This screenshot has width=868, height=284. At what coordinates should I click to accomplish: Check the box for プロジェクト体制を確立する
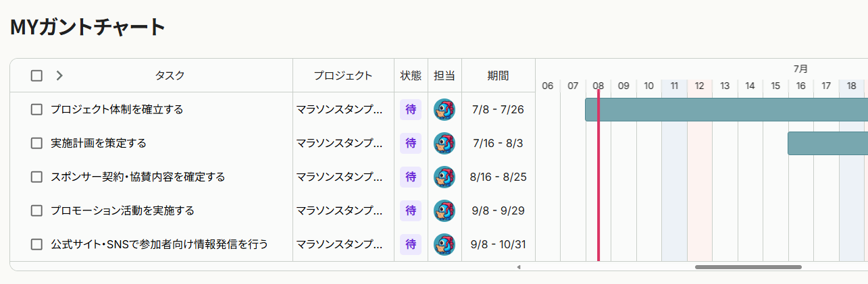(x=36, y=109)
